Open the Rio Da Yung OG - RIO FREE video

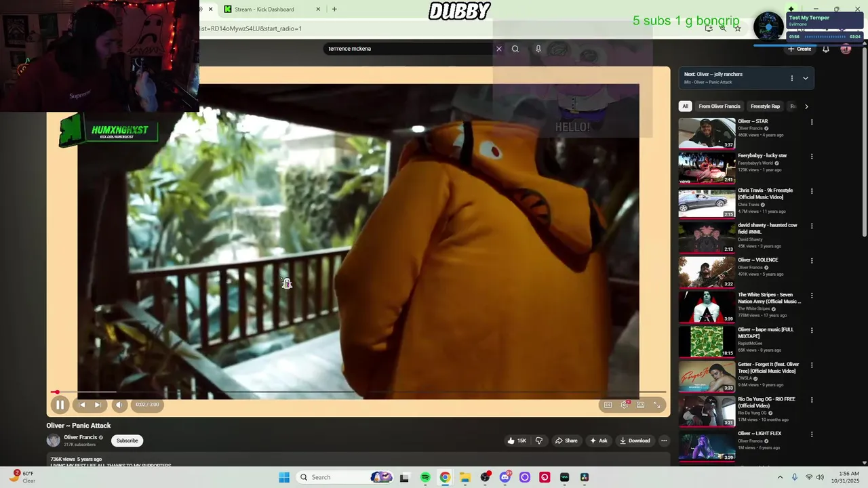pos(766,402)
